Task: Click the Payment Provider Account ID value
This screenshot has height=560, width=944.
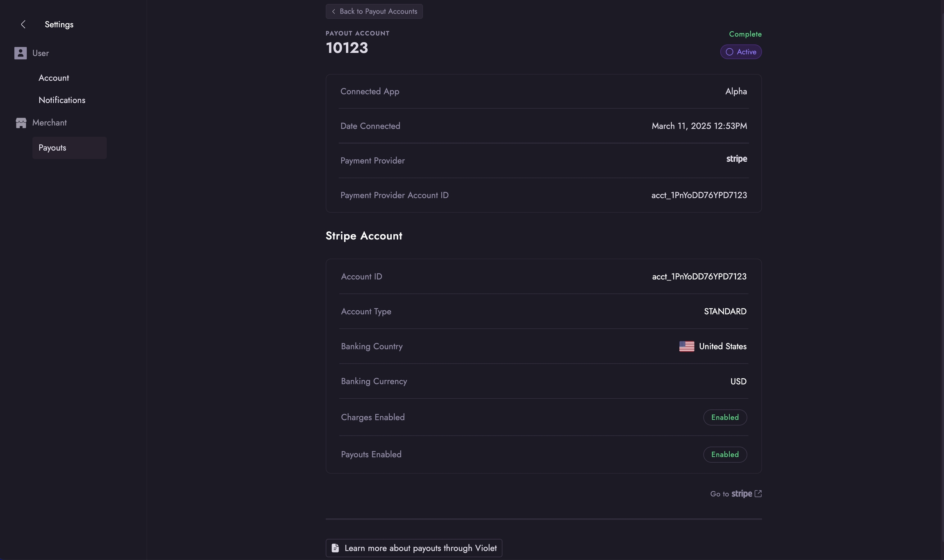Action: click(699, 195)
